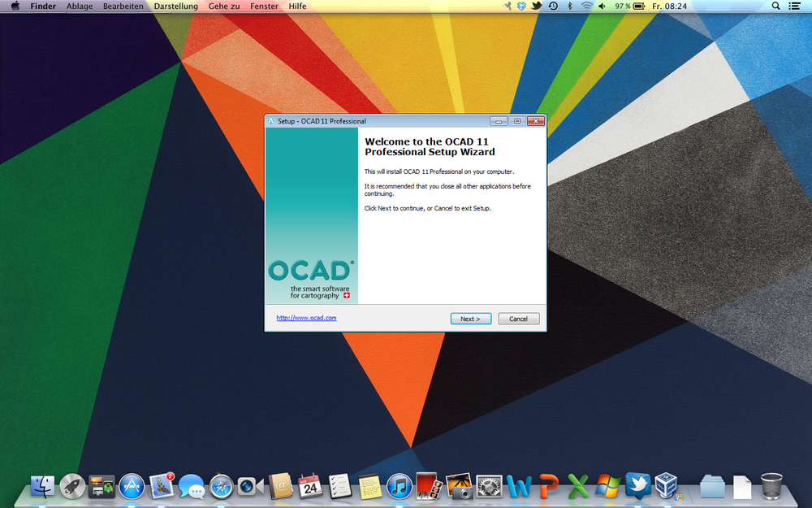
Task: Open Messages from the Dock
Action: pyautogui.click(x=191, y=486)
